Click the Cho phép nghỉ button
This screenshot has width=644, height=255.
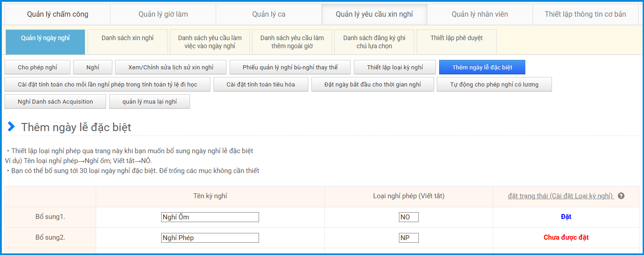click(37, 67)
